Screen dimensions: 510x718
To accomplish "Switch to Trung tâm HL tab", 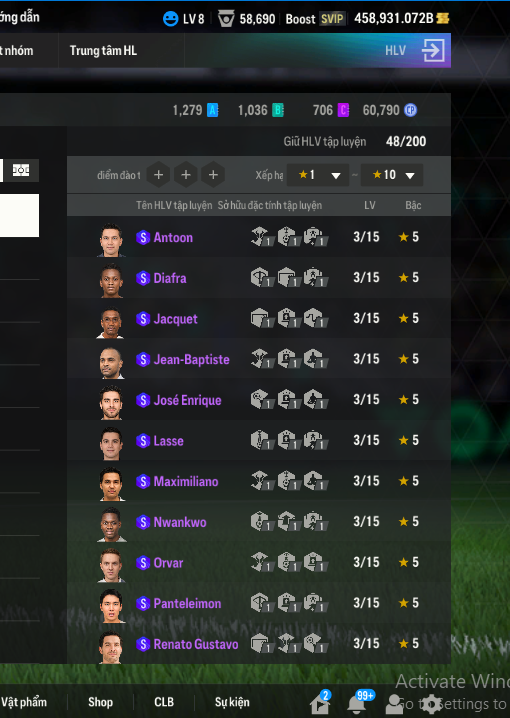I will [103, 50].
